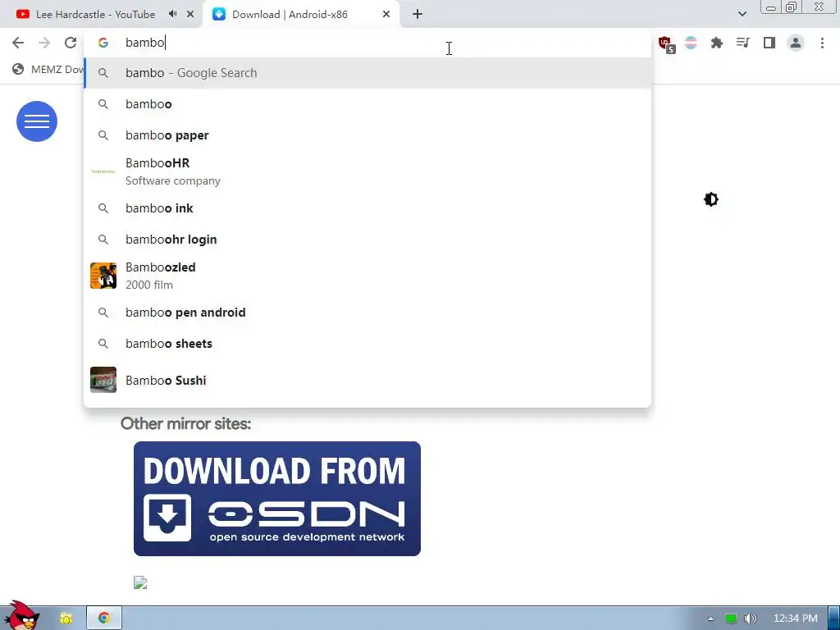840x630 pixels.
Task: Click the Bamboozled film poster thumbnail
Action: (103, 276)
